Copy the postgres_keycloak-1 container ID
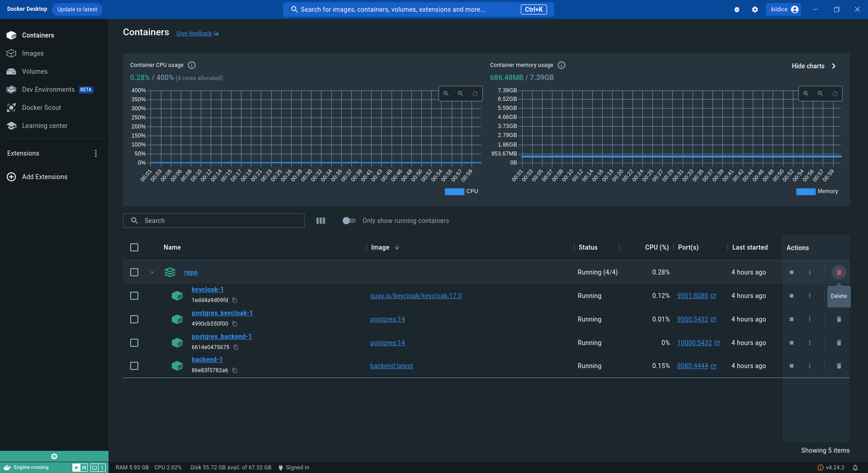Image resolution: width=868 pixels, height=473 pixels. coord(235,324)
